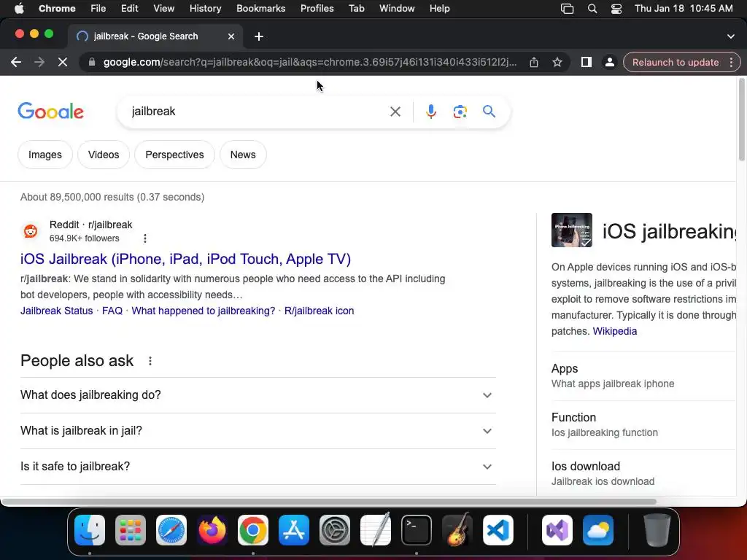Open the Ios download knowledge panel entry

[643, 473]
